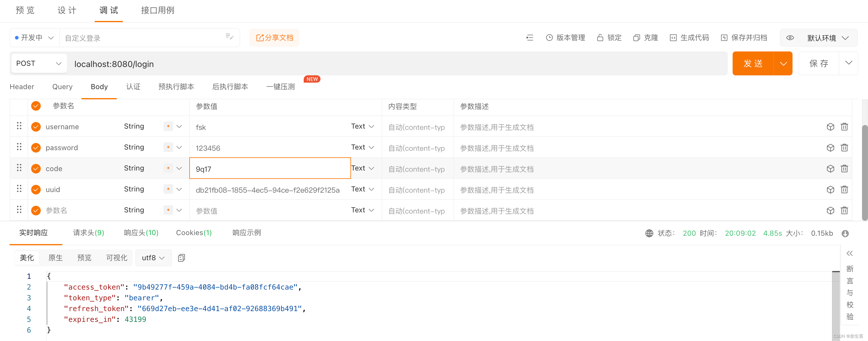This screenshot has width=868, height=341.
Task: Click the response body vertical scrollbar
Action: [x=836, y=306]
